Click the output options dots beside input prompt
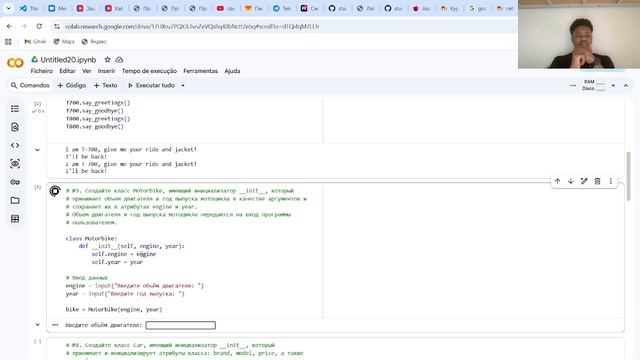 [55, 325]
